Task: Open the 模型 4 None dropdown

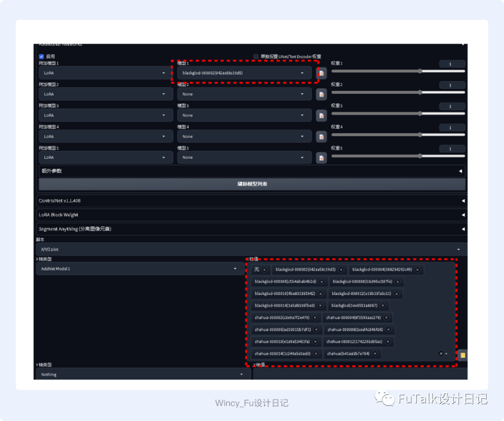Action: tap(244, 137)
